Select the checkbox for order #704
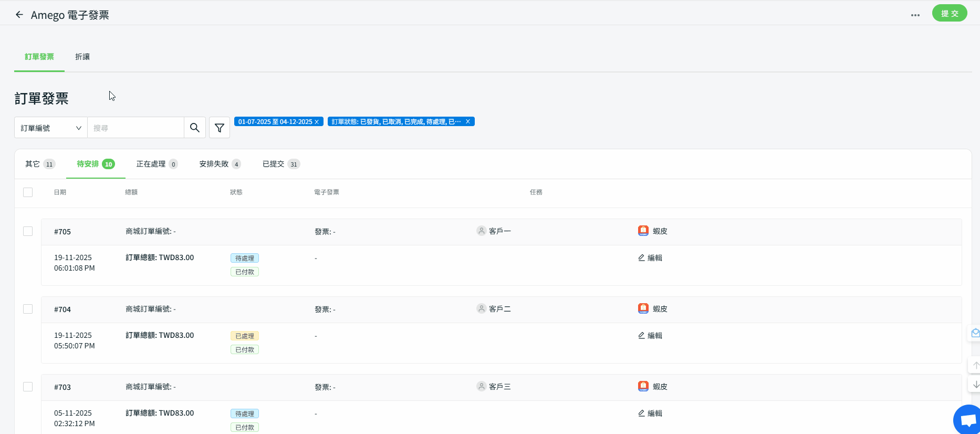 (28, 309)
